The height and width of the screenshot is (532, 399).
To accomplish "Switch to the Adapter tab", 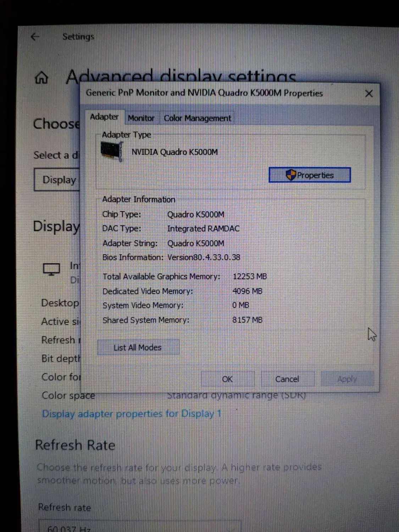I will [104, 117].
